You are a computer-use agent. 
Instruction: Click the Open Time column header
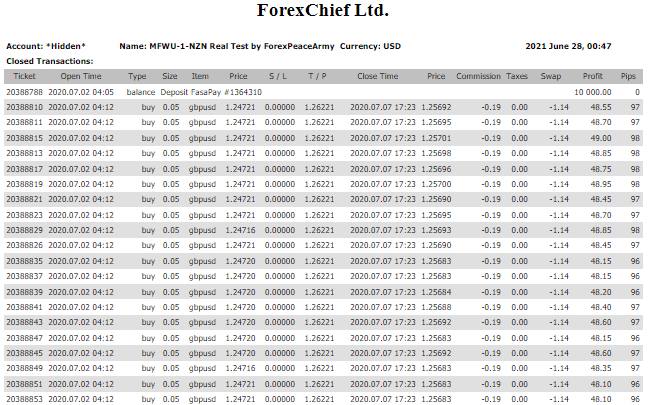[81, 76]
